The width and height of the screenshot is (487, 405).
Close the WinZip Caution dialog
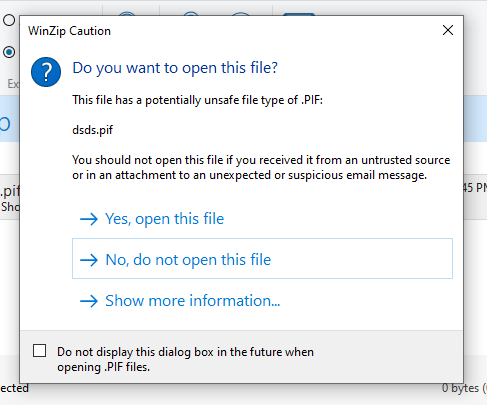448,30
